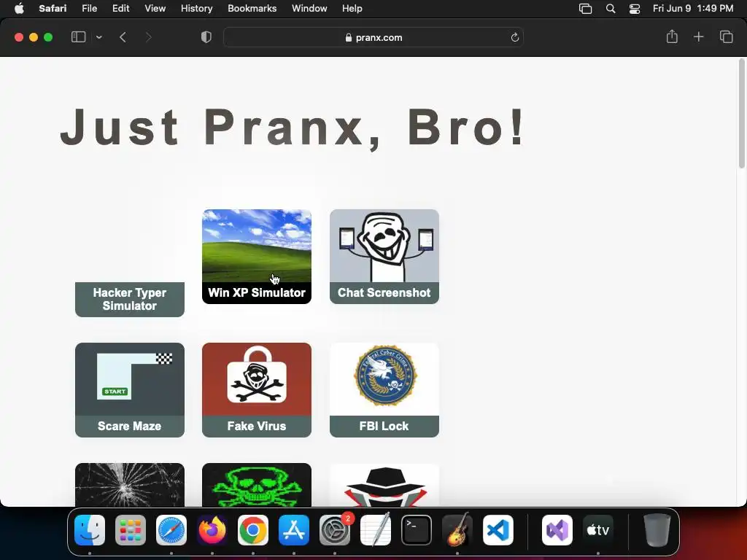Open System Settings from the Dock
747x560 pixels.
[335, 530]
